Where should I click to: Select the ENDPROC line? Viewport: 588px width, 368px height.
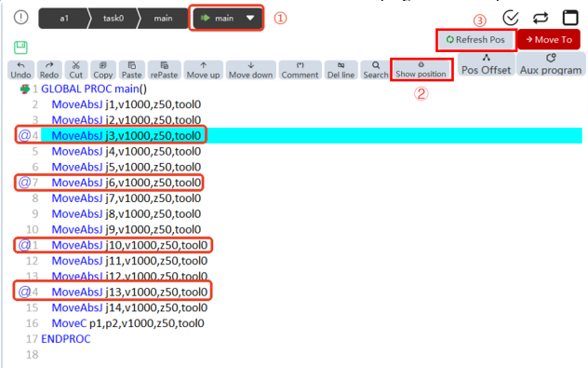pyautogui.click(x=66, y=339)
